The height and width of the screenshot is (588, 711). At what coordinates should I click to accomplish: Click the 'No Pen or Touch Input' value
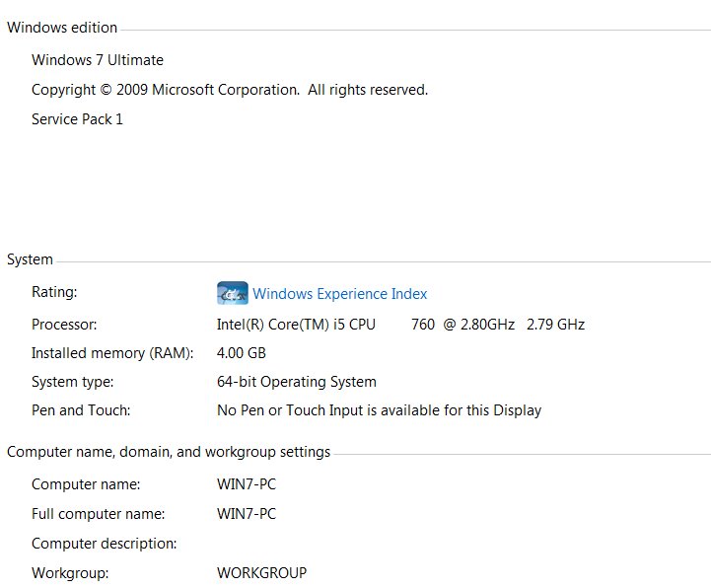(x=379, y=410)
